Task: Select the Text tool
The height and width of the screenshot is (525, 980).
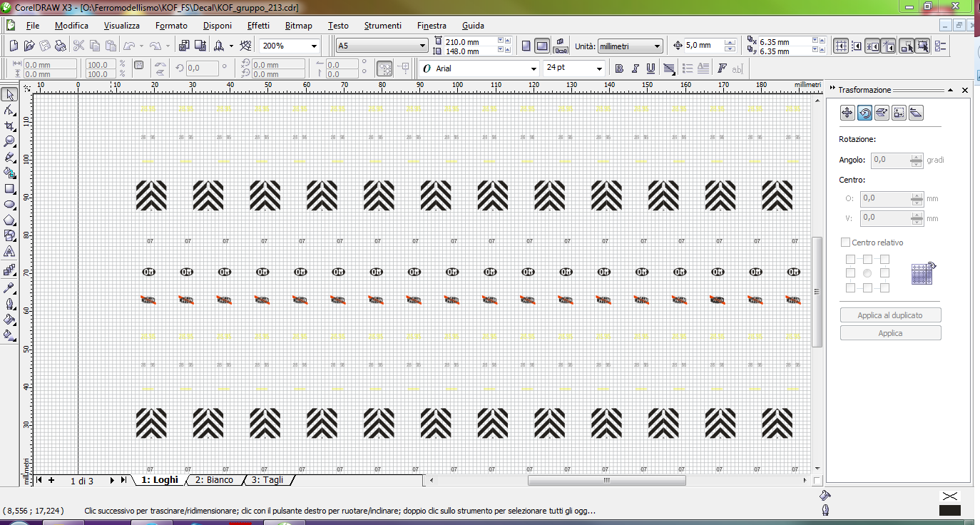Action: tap(9, 252)
